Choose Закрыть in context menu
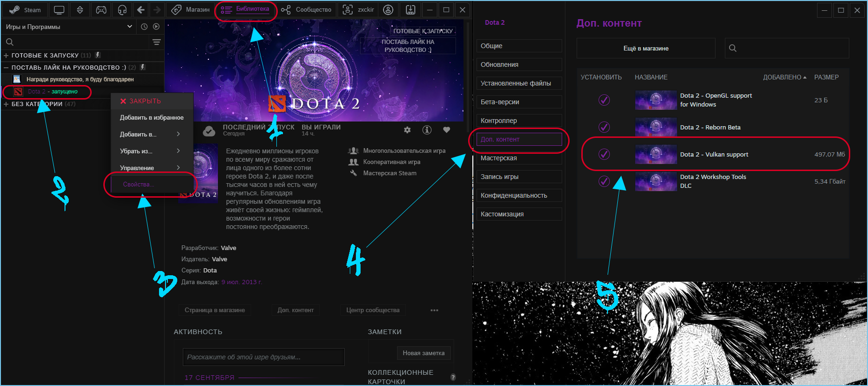868x386 pixels. [152, 101]
